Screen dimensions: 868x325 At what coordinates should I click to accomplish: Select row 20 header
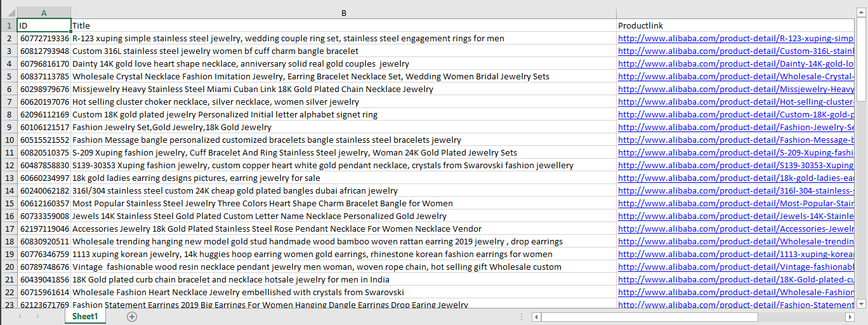coord(8,267)
